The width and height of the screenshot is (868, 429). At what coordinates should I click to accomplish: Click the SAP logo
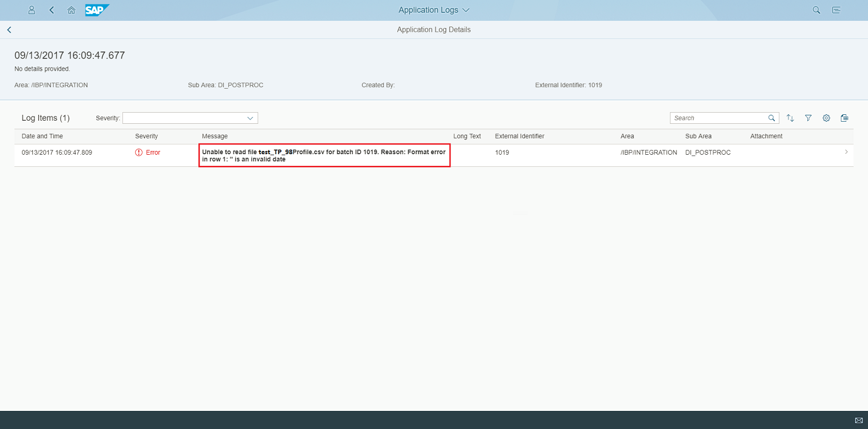pos(97,10)
